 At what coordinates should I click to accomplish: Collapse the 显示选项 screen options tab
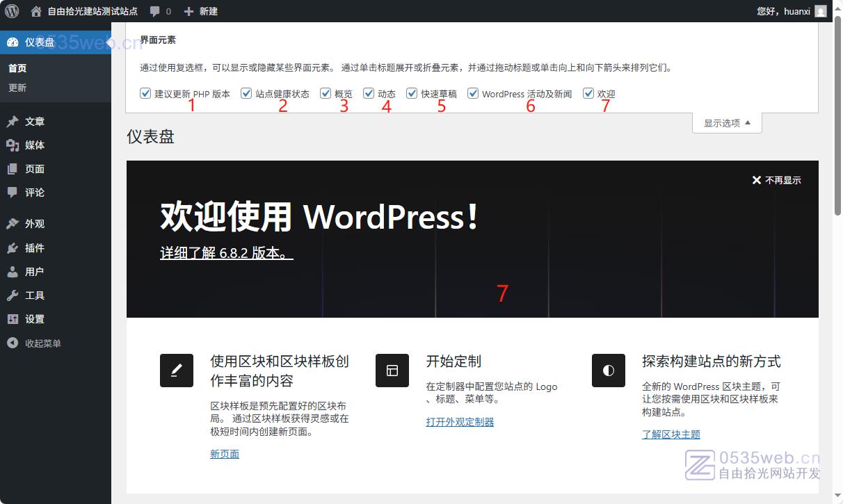[x=727, y=123]
